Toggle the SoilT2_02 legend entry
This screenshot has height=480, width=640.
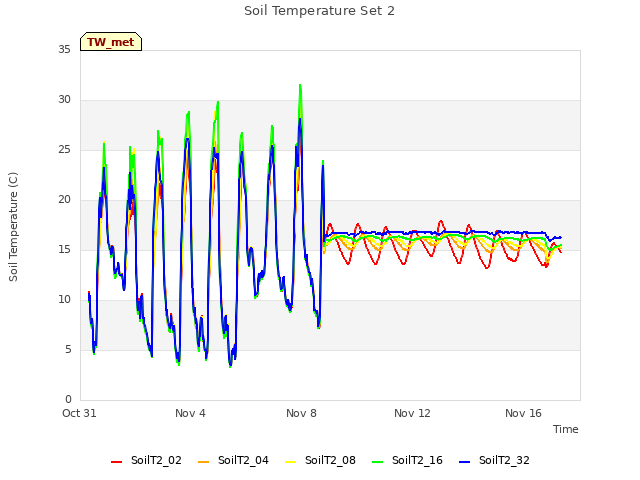[x=146, y=461]
